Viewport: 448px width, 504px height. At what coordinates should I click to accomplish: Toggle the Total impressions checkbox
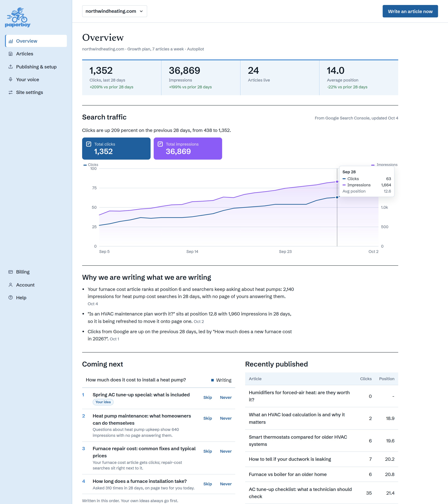pos(160,144)
